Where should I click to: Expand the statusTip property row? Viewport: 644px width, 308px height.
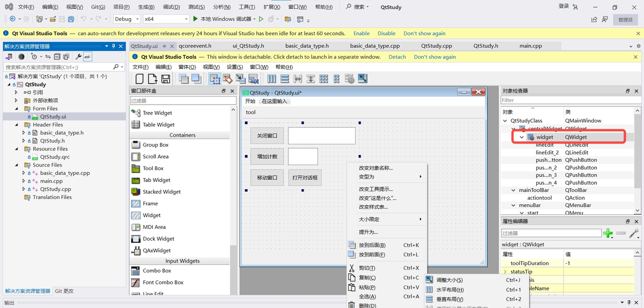pos(505,272)
